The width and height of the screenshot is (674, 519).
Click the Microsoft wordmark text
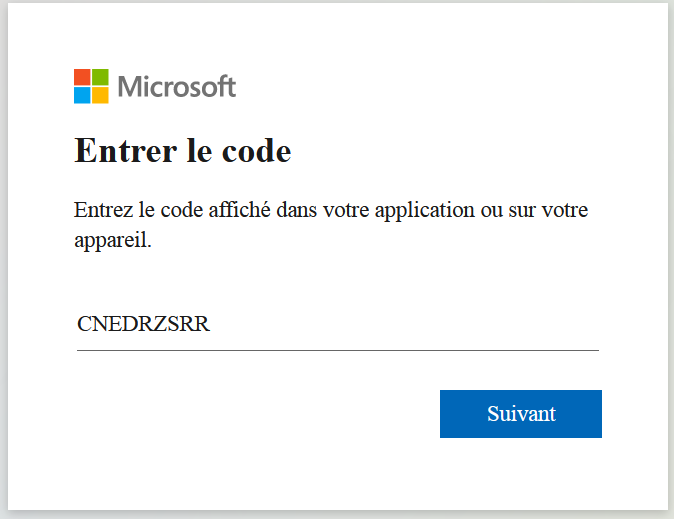177,86
